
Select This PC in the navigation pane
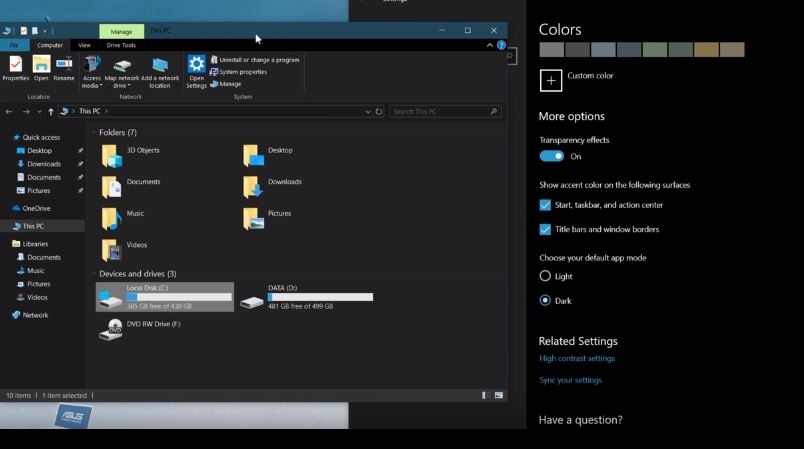click(x=33, y=226)
